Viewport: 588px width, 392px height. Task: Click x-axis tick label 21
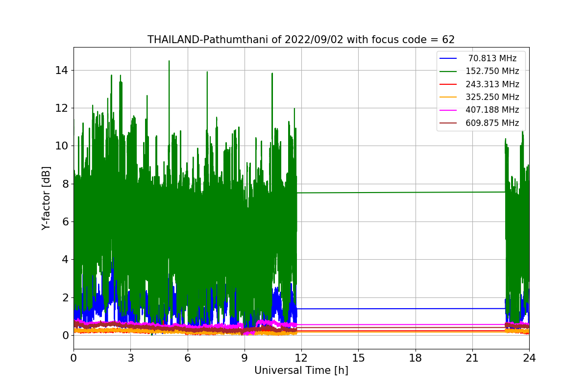tap(472, 358)
